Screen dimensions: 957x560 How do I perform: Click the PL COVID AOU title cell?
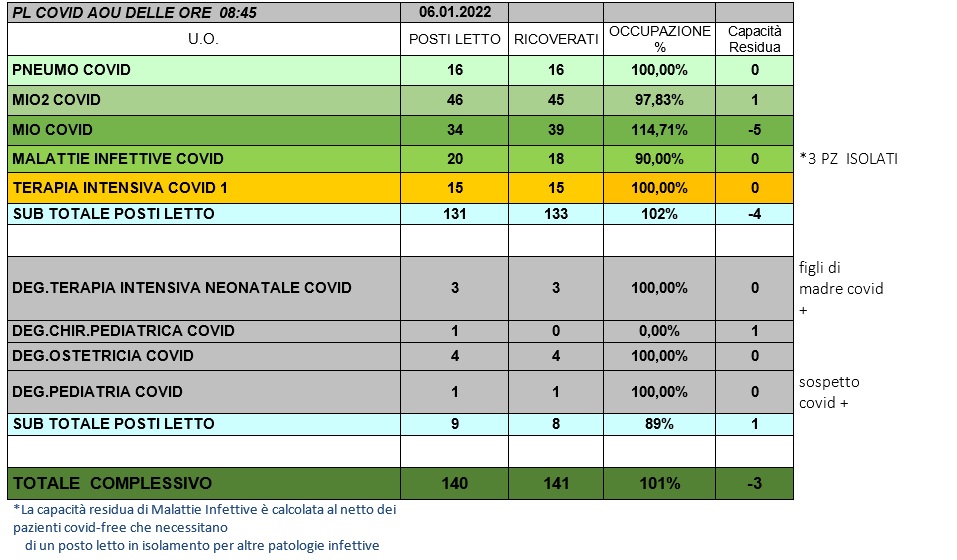click(118, 14)
